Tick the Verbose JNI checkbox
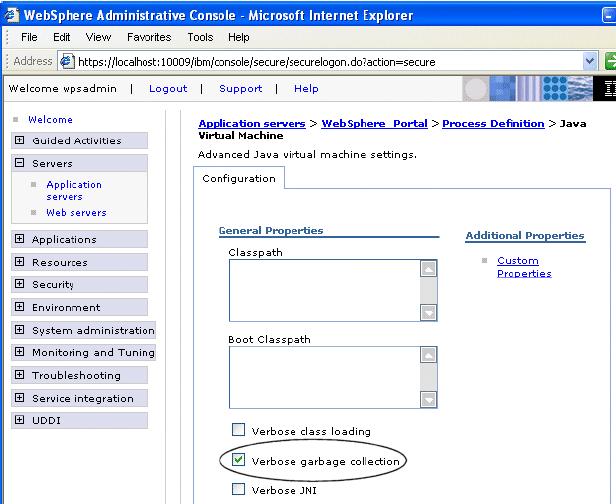Screen dimensions: 616x504 coord(238,489)
